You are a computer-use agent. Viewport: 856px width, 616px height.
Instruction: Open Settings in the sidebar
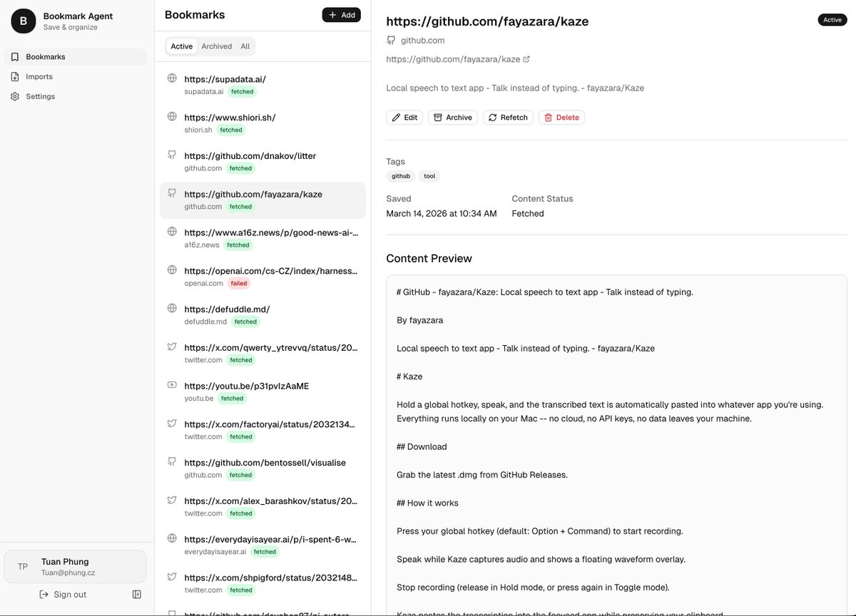tap(75, 96)
